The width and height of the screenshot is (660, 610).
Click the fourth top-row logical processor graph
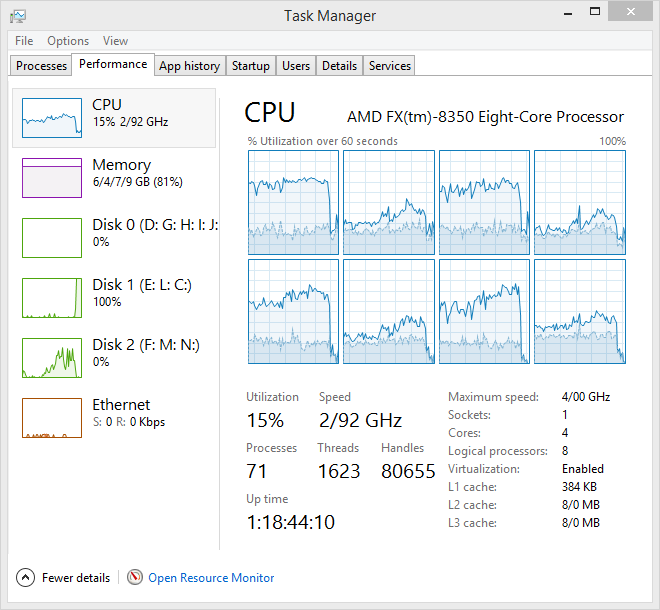pyautogui.click(x=580, y=202)
